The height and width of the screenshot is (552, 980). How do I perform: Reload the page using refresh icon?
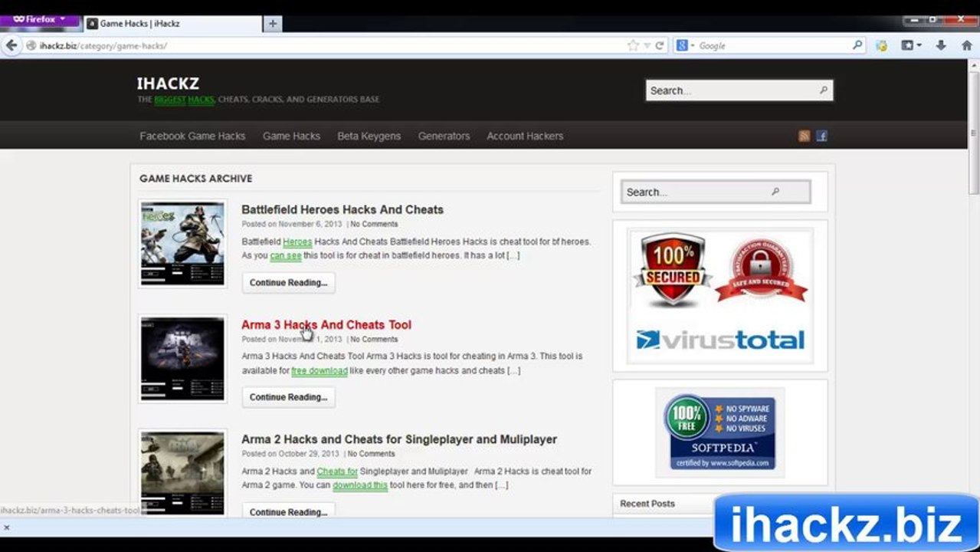pyautogui.click(x=660, y=46)
